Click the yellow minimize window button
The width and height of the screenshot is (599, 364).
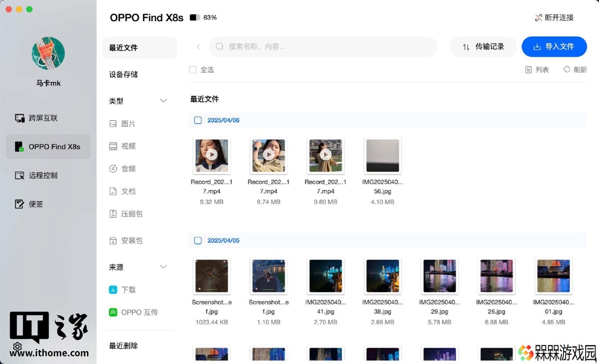click(19, 9)
